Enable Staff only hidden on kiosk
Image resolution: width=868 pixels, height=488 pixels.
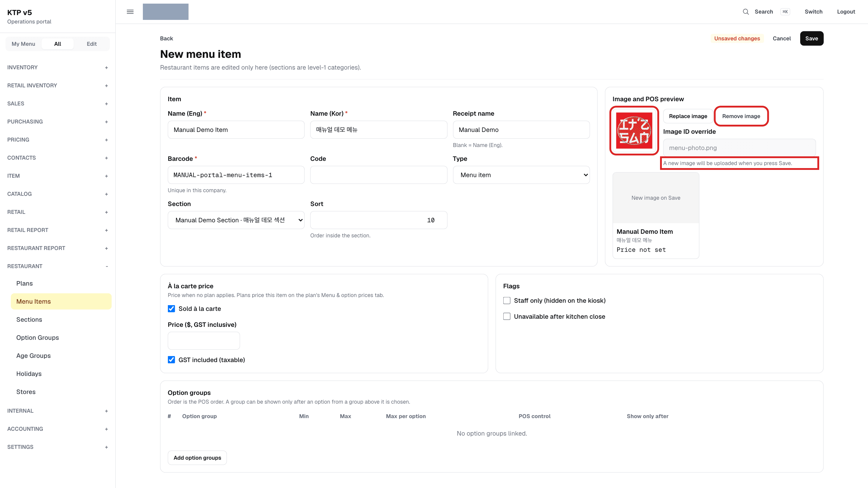pyautogui.click(x=506, y=300)
